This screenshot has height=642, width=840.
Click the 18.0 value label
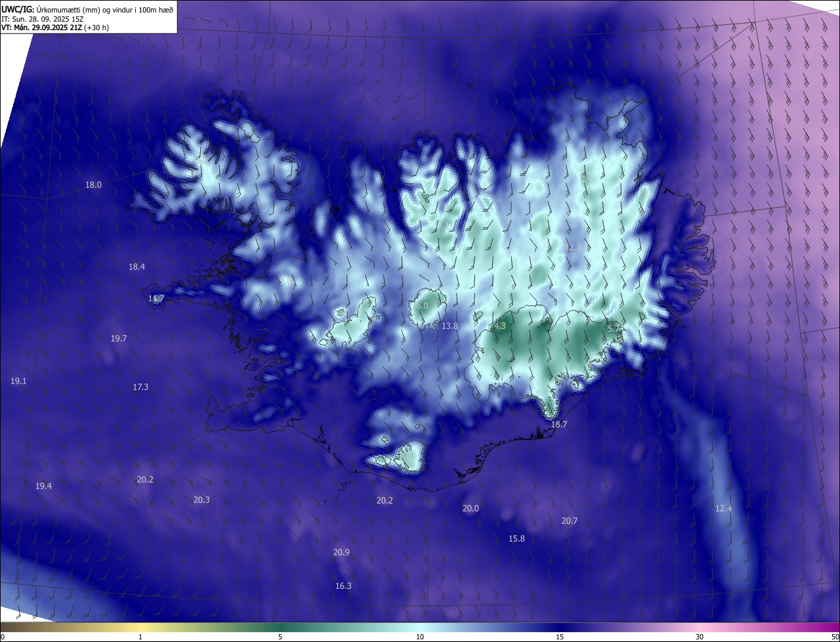click(94, 185)
